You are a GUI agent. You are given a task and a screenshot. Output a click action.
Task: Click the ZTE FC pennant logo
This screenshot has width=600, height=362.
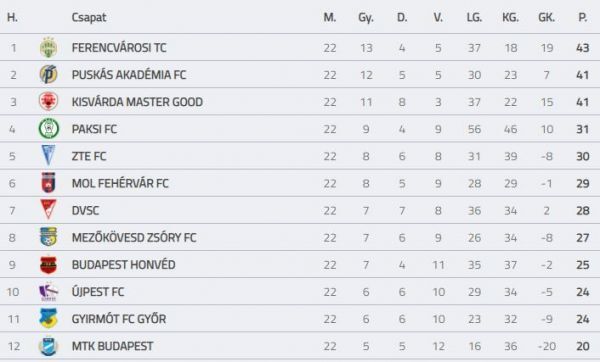point(49,155)
